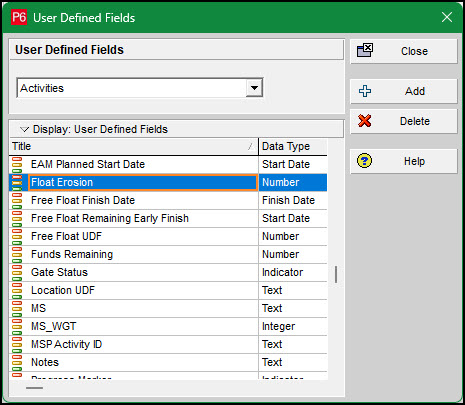Click the P6 application logo icon
This screenshot has width=465, height=405.
click(x=19, y=17)
